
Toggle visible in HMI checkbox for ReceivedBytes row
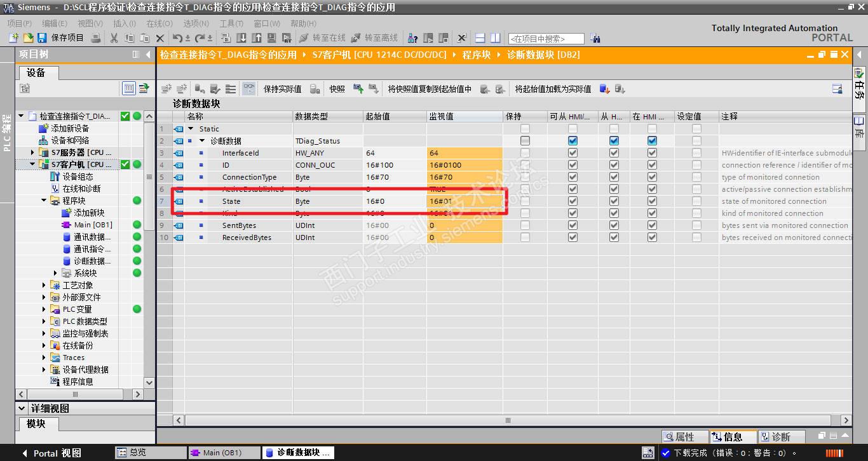[x=652, y=237]
